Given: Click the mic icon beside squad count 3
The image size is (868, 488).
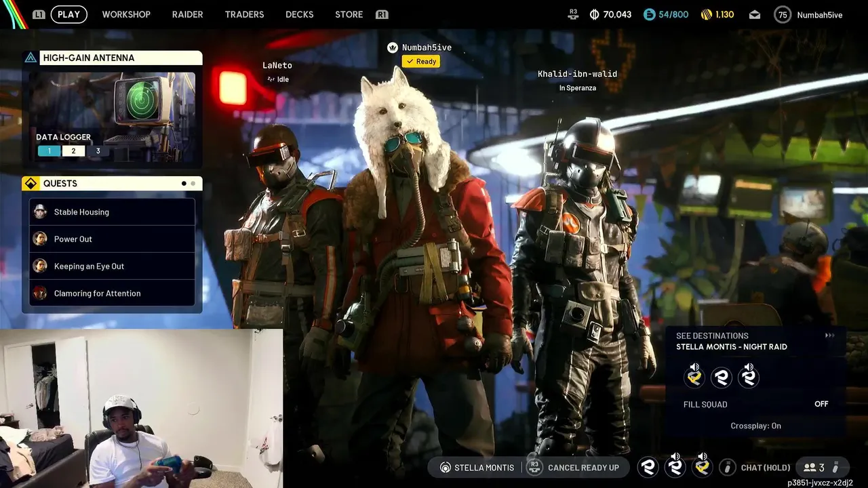Looking at the screenshot, I should coord(835,468).
